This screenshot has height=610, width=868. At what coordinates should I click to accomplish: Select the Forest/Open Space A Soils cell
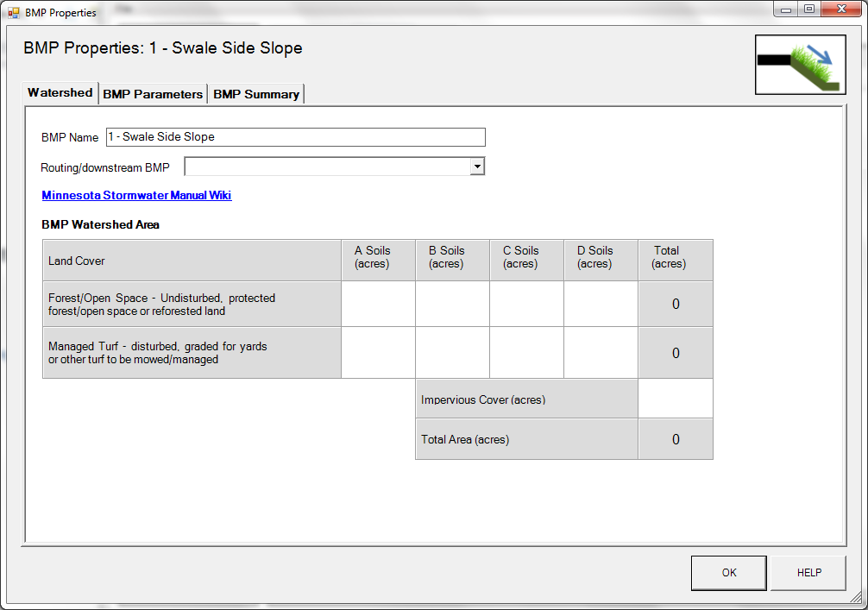(378, 304)
